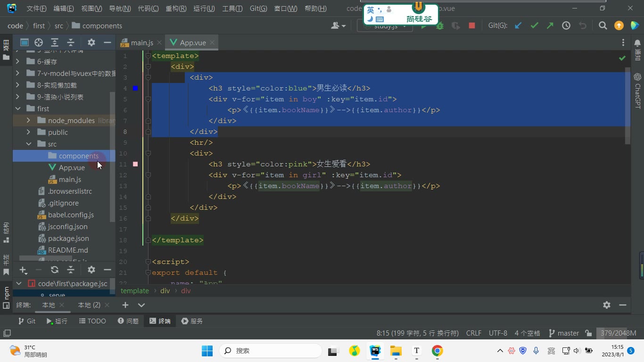Click master branch in status bar
The width and height of the screenshot is (644, 362).
(x=564, y=333)
